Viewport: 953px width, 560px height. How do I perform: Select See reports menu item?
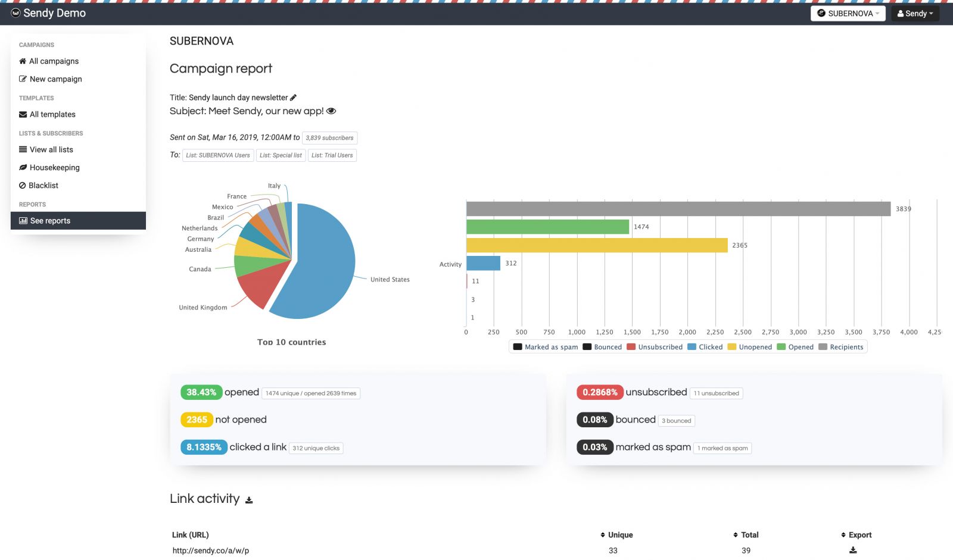(78, 221)
